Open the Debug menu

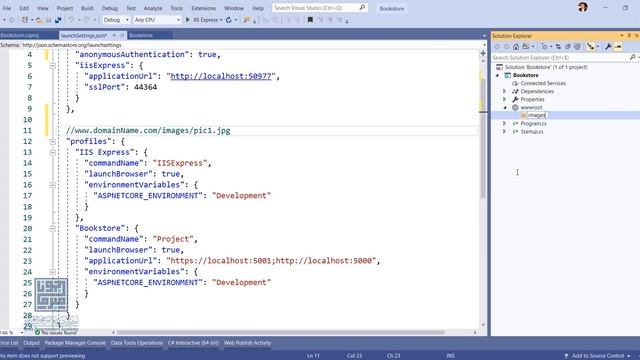pyautogui.click(x=109, y=8)
